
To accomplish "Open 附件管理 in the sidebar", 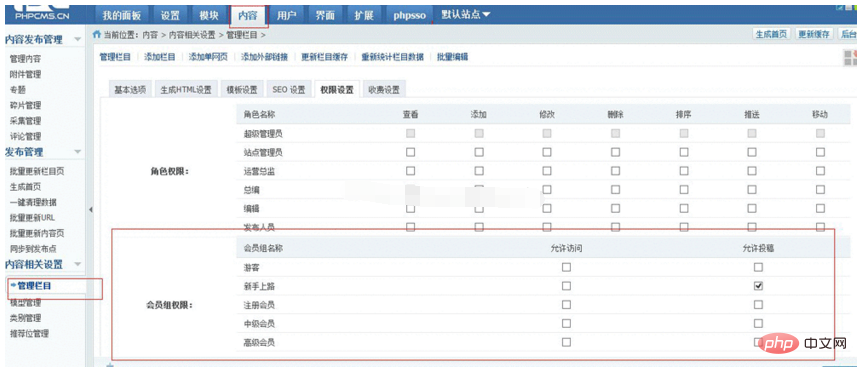I will [25, 74].
